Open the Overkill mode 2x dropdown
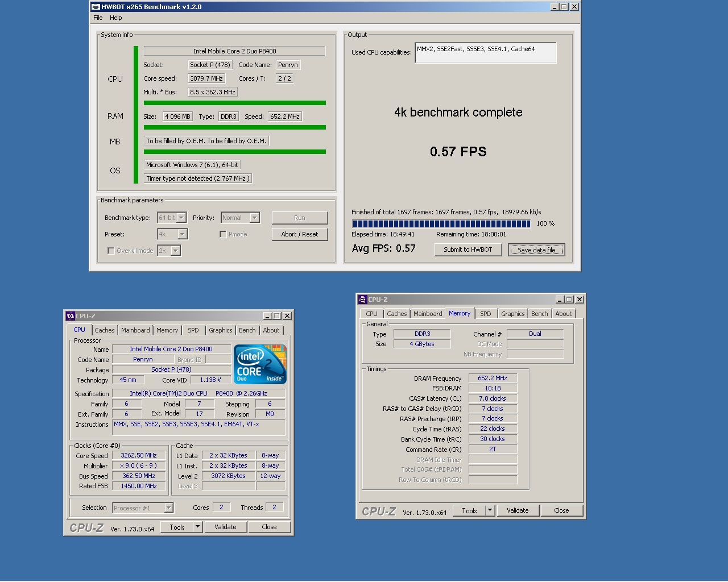The height and width of the screenshot is (582, 728). (169, 251)
